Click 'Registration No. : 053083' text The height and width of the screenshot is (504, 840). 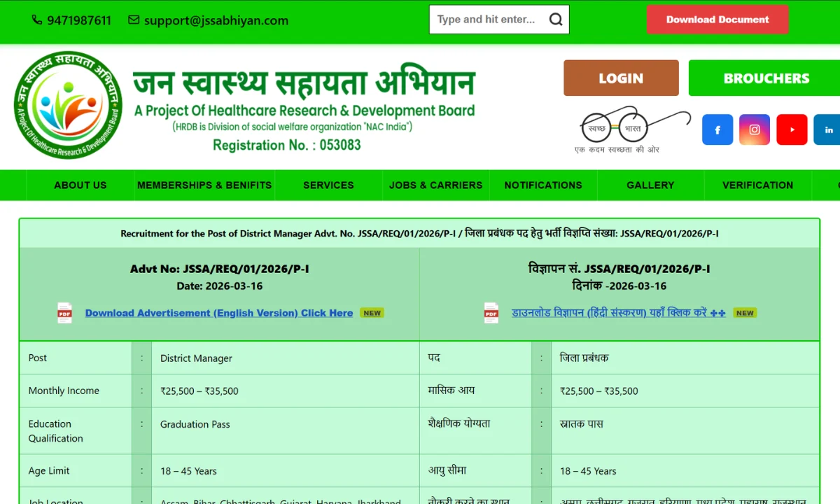(x=287, y=145)
